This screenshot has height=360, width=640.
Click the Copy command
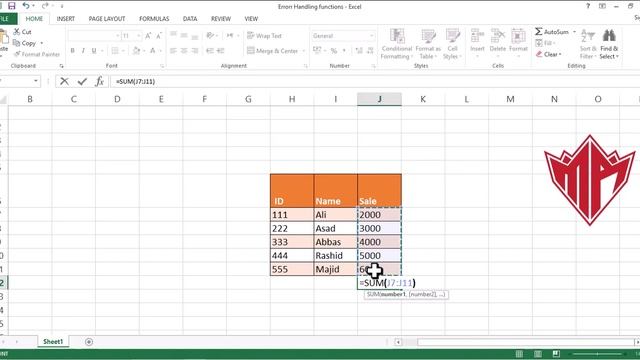(x=25, y=43)
